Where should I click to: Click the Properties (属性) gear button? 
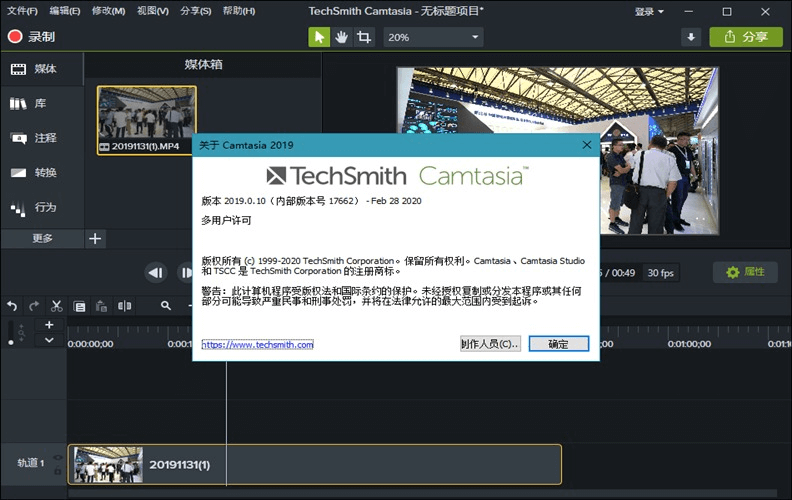(x=745, y=272)
